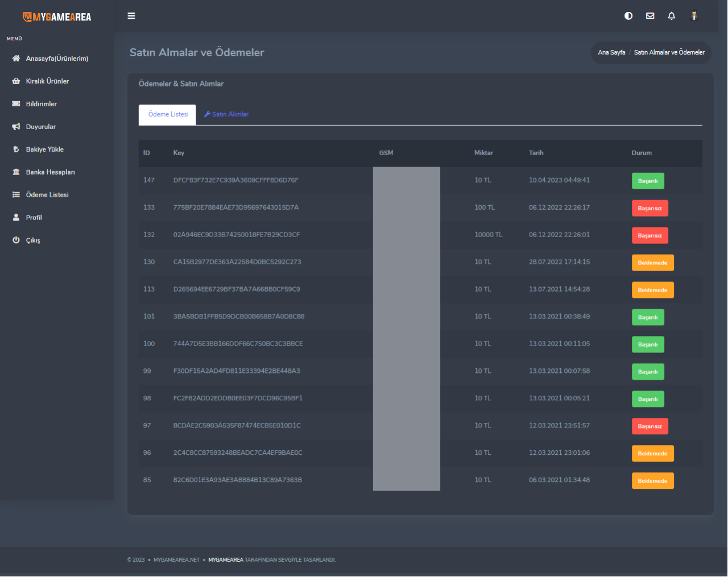Click the Beklemede badge for ID 130

(x=652, y=263)
